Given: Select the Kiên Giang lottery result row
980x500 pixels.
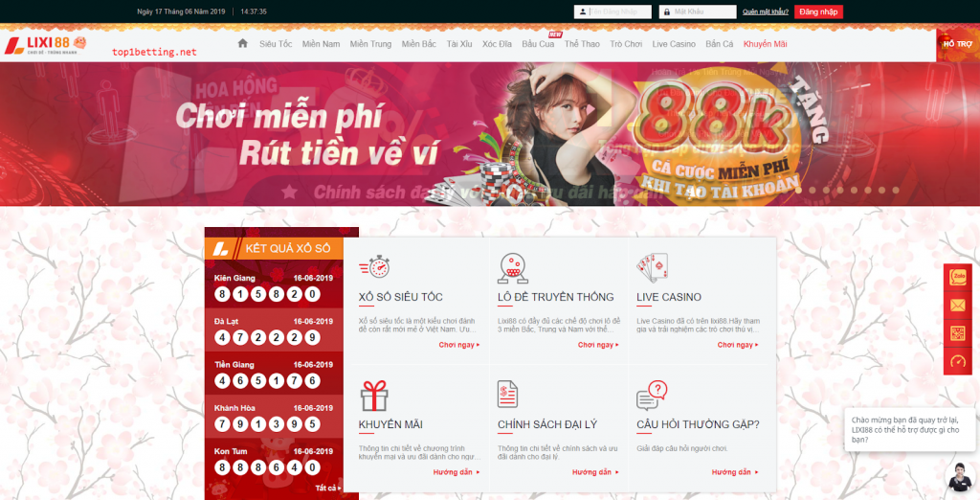Looking at the screenshot, I should [274, 286].
